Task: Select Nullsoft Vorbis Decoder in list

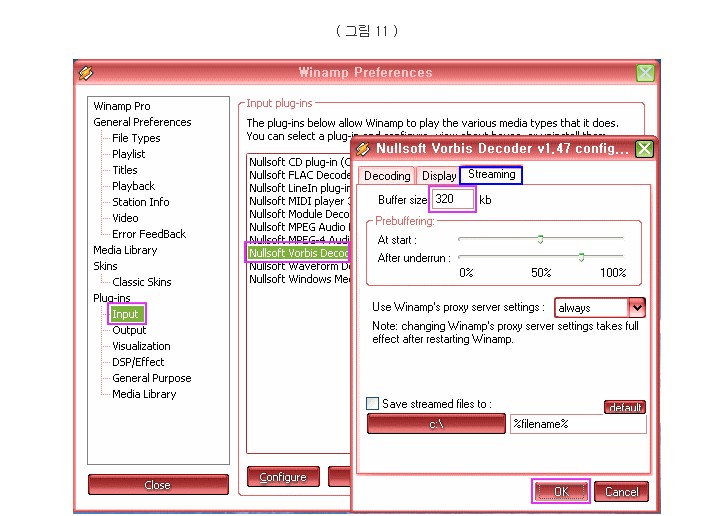Action: 299,253
